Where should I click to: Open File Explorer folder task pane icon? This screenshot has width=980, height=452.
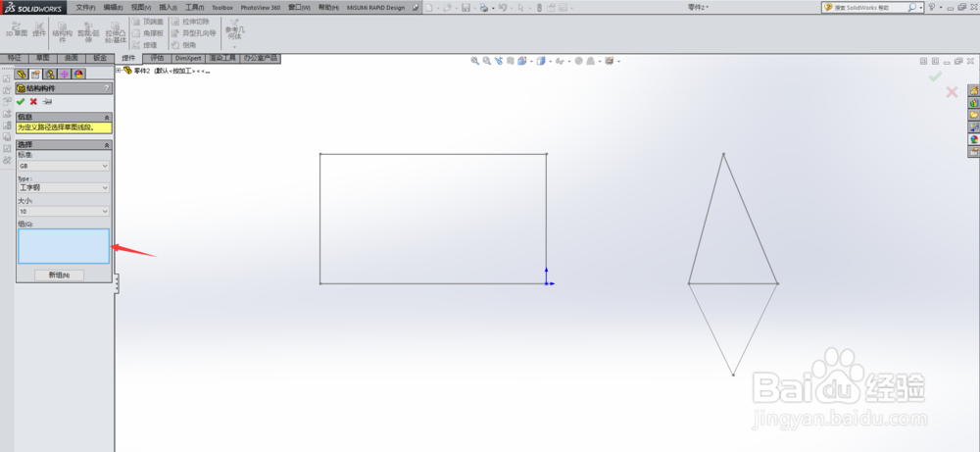pos(974,115)
